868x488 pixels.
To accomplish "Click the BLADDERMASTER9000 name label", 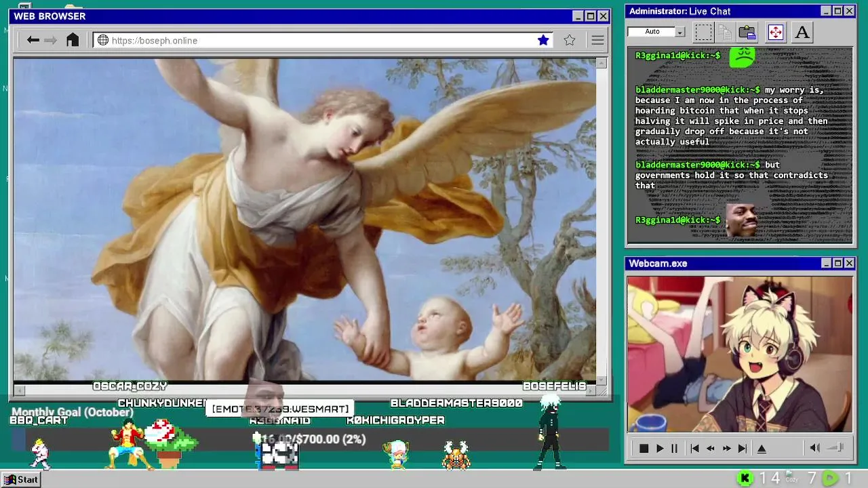I will [456, 403].
